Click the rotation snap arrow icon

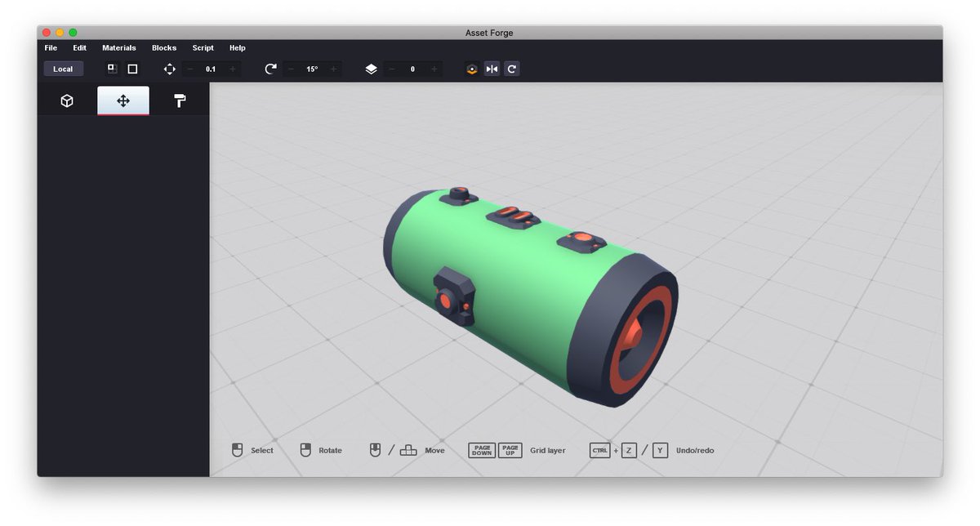[x=271, y=69]
